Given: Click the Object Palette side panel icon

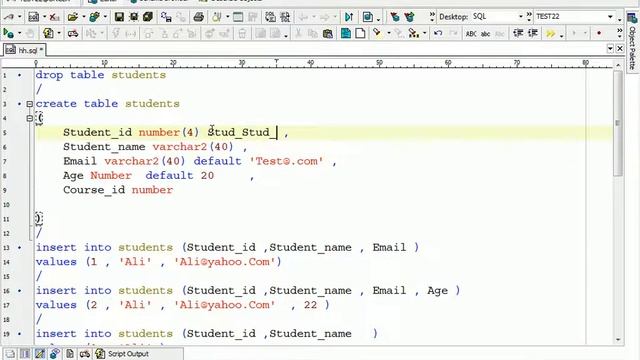Looking at the screenshot, I should (x=632, y=18).
